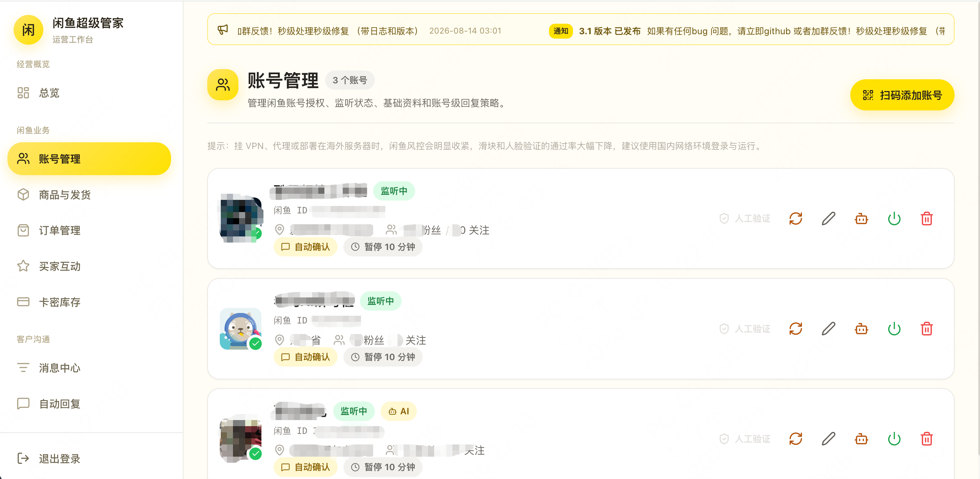Toggle power on first account
The height and width of the screenshot is (479, 980).
[x=894, y=219]
